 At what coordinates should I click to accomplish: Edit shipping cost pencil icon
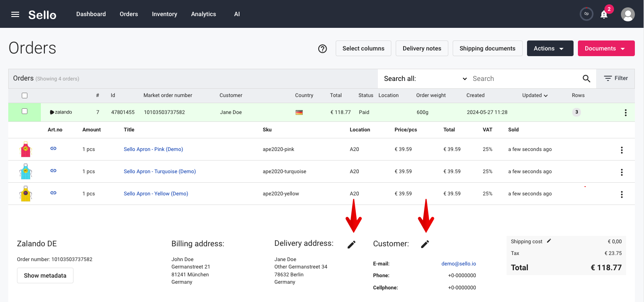pos(549,241)
